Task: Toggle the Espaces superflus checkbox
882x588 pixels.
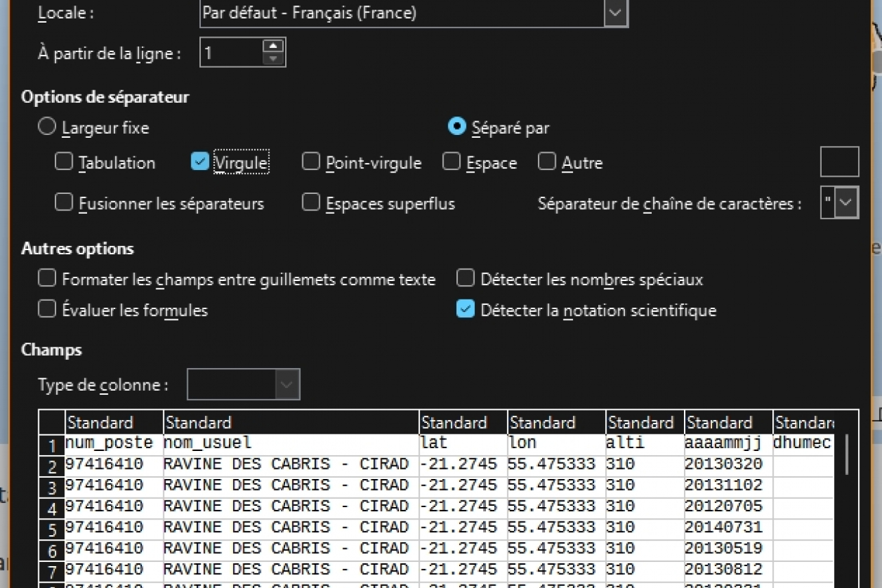Action: 311,203
